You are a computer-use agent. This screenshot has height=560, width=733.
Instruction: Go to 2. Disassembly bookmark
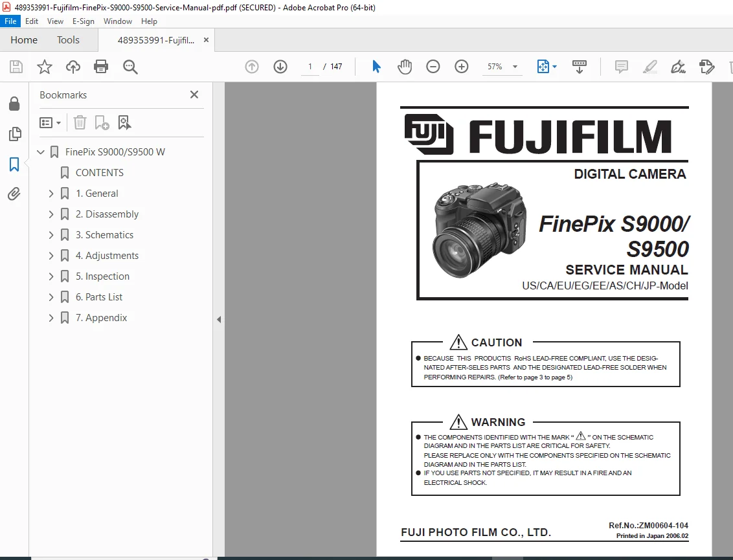[107, 214]
